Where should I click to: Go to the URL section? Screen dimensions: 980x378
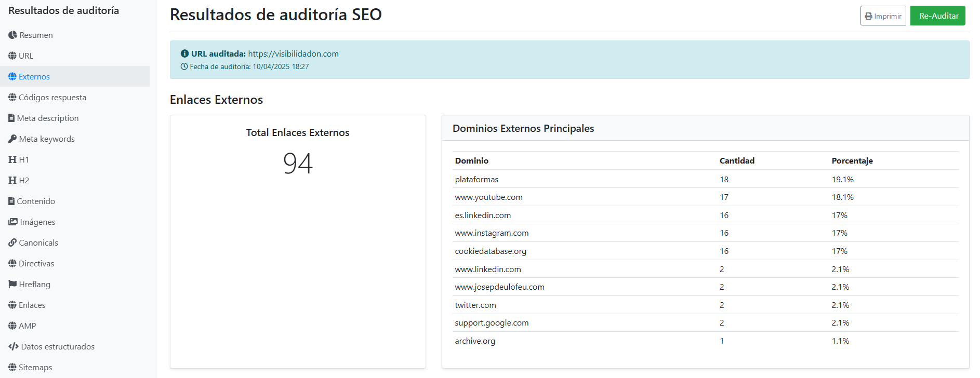pyautogui.click(x=75, y=56)
